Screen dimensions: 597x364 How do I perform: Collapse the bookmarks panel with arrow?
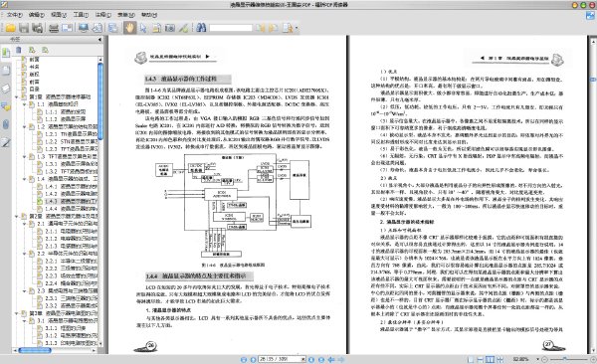tap(99, 39)
